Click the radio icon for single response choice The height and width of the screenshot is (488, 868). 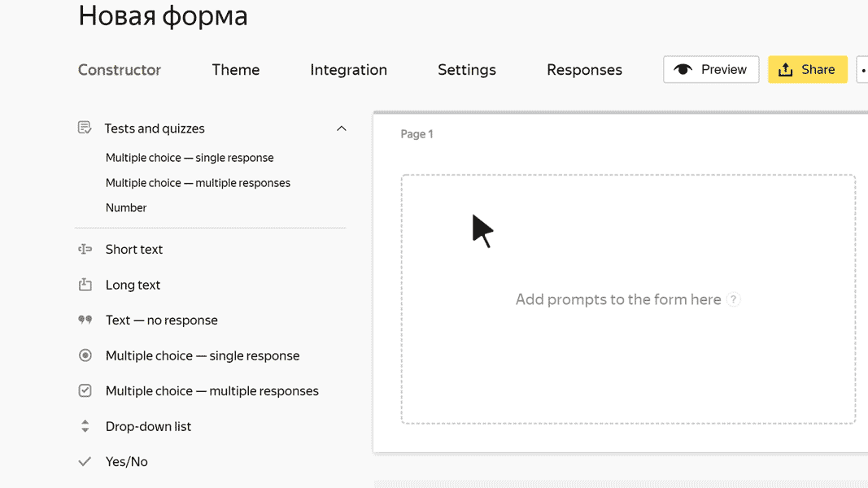85,355
